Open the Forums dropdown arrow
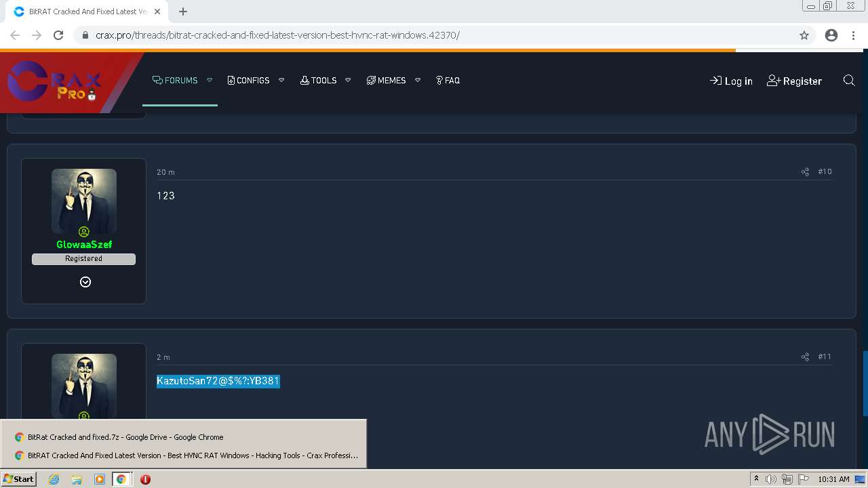This screenshot has height=488, width=868. (x=210, y=80)
